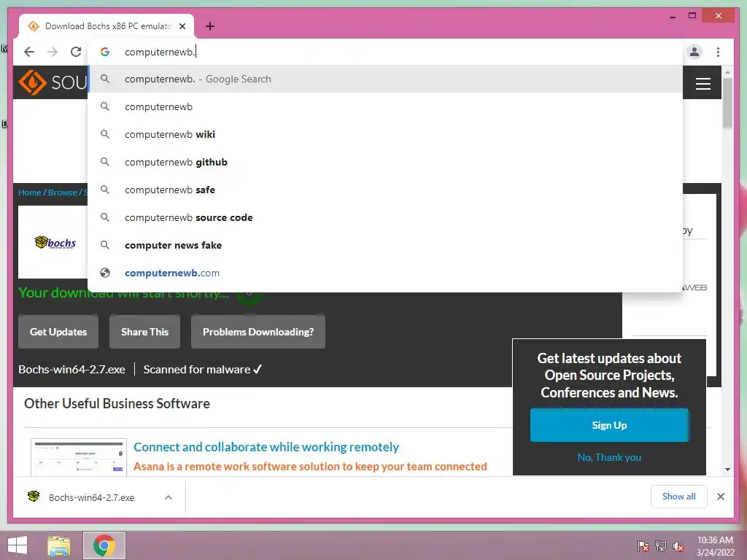Open 'Connect and collaborate while working remotely' link
This screenshot has width=747, height=560.
(x=266, y=447)
